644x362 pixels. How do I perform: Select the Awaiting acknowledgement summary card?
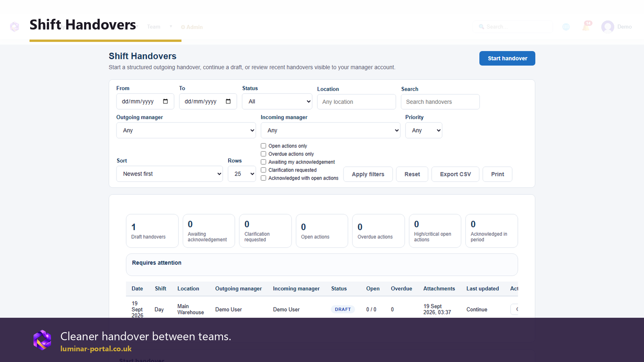click(209, 231)
